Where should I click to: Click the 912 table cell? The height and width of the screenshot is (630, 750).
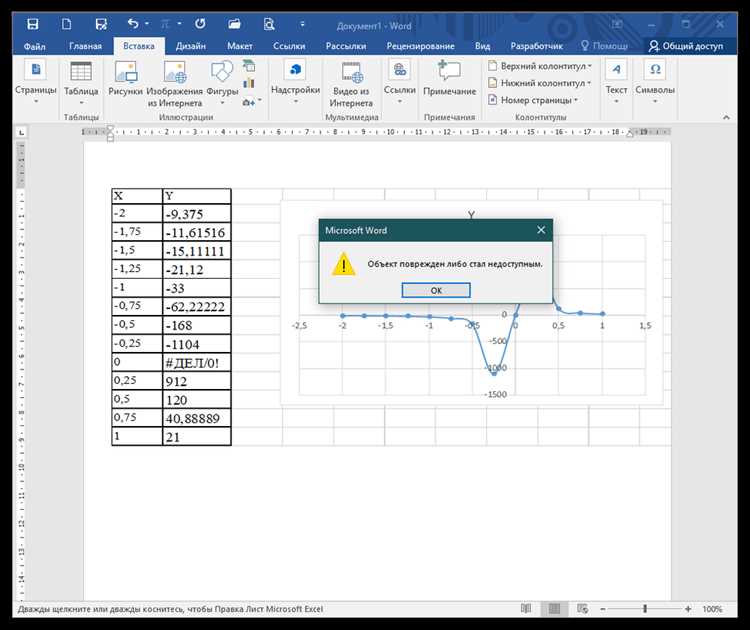coord(197,381)
